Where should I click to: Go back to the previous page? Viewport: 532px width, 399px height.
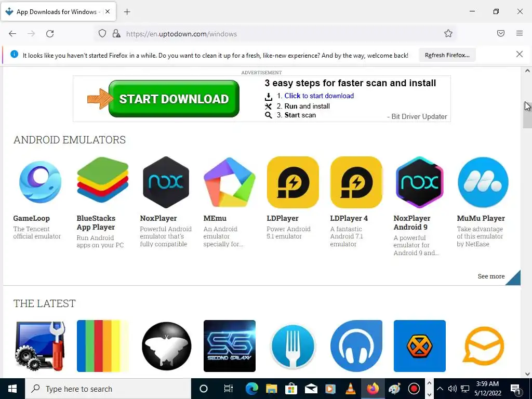[x=12, y=34]
